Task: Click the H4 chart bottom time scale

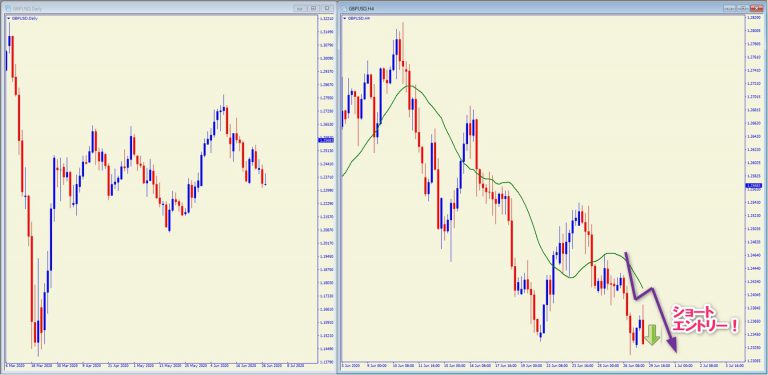Action: click(x=543, y=365)
